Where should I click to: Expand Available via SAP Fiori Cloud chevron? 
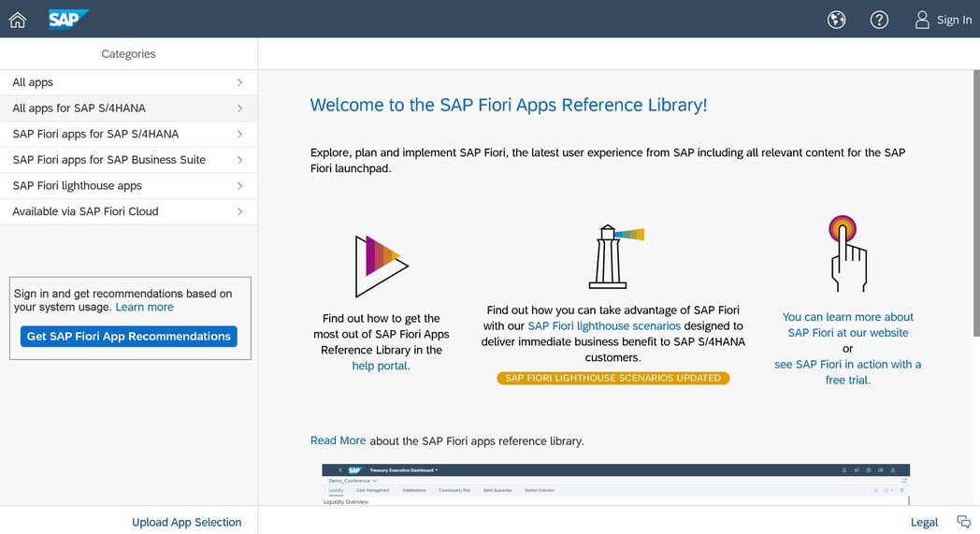coord(239,211)
